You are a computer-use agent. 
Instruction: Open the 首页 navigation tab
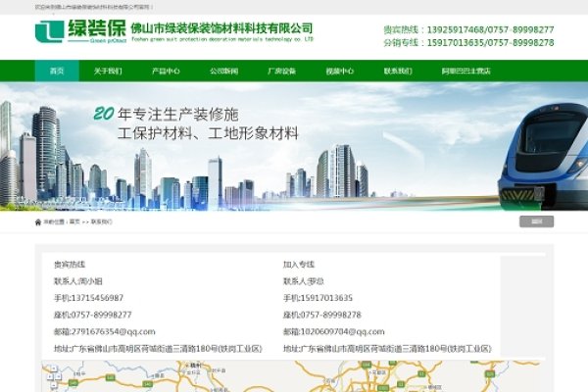click(x=57, y=71)
